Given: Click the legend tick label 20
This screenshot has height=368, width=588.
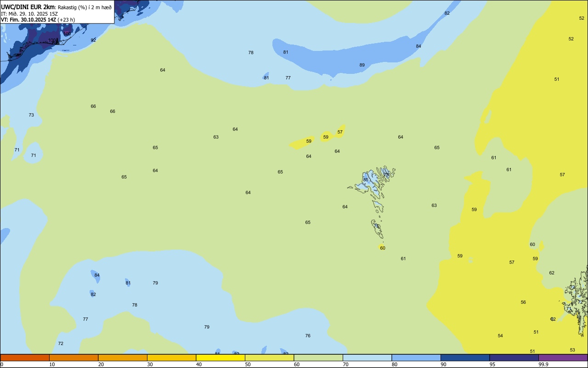Looking at the screenshot, I should [101, 364].
